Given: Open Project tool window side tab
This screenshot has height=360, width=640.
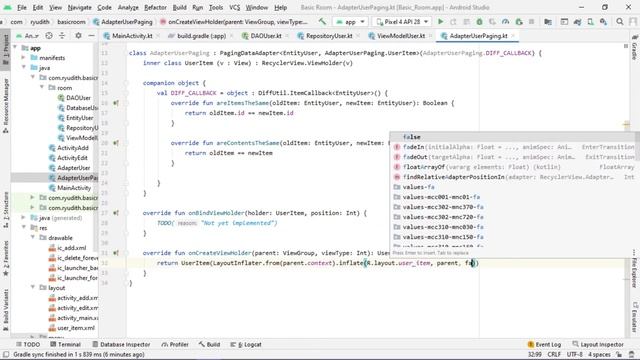Looking at the screenshot, I should [6, 49].
